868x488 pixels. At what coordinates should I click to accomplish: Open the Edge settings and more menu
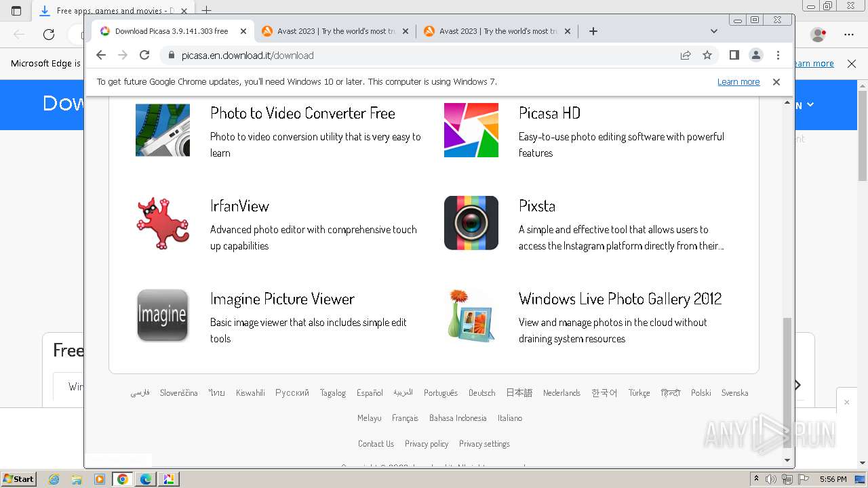click(849, 34)
